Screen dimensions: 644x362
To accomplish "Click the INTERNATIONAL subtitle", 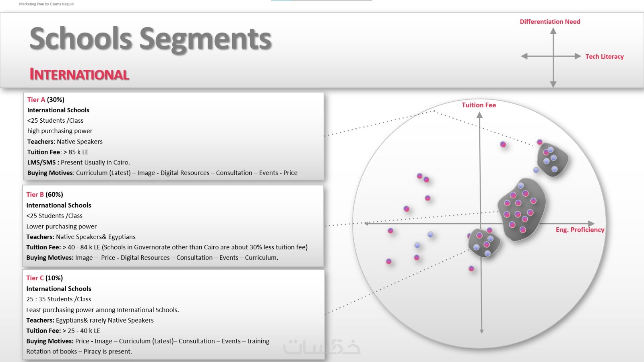I will coord(79,74).
